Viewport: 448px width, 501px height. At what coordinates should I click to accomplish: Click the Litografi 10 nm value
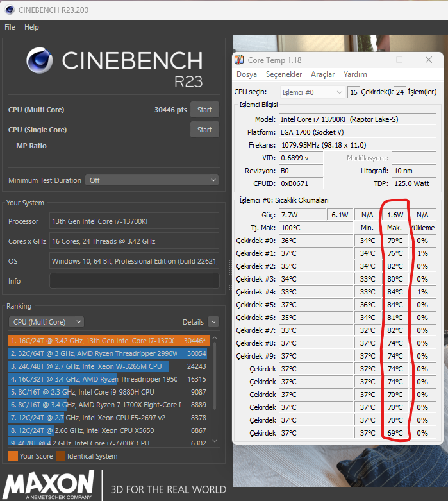(x=414, y=171)
